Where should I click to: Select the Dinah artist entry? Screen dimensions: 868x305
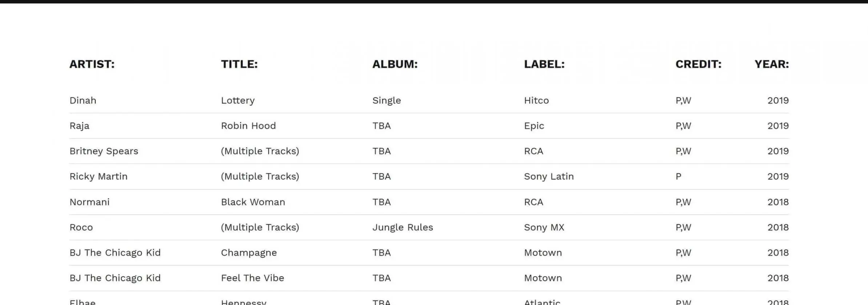[x=83, y=101]
